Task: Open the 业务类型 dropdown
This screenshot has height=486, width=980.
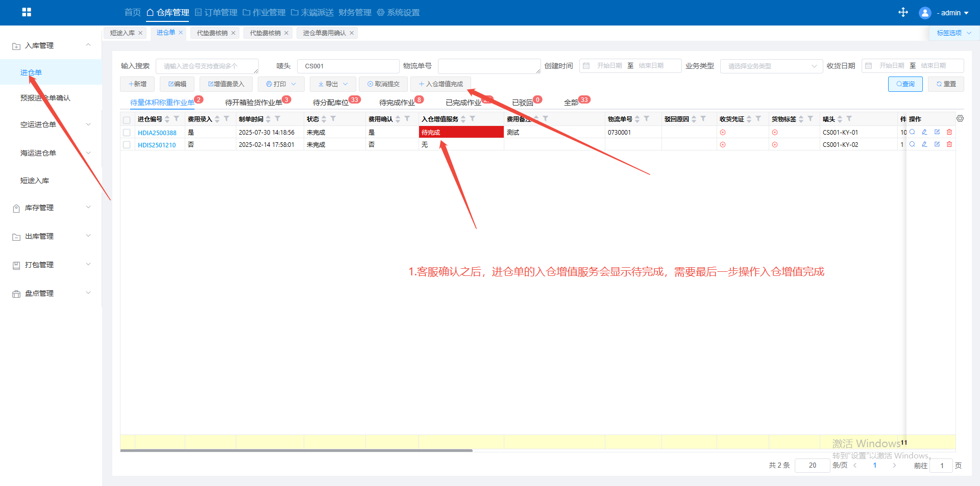Action: coord(771,66)
